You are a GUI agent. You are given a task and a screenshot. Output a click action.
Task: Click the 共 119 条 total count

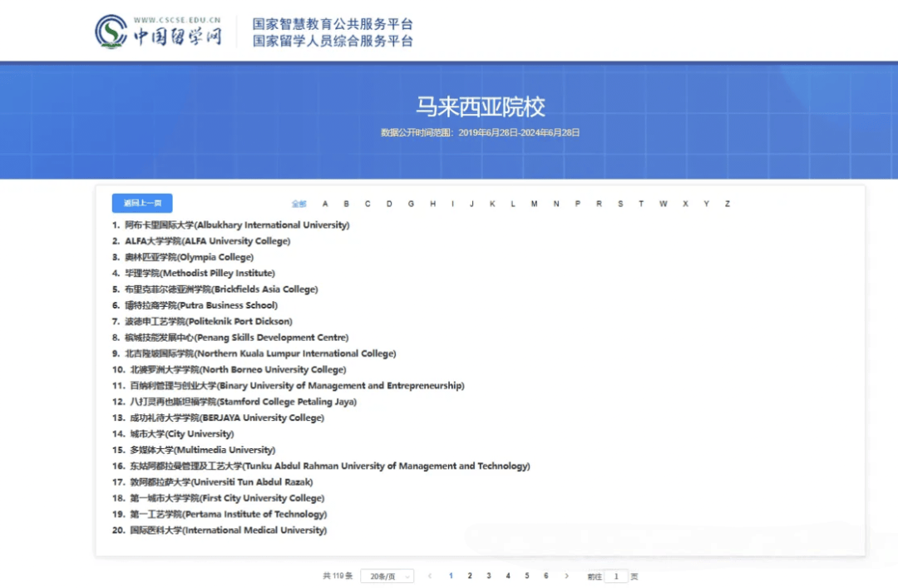(338, 576)
